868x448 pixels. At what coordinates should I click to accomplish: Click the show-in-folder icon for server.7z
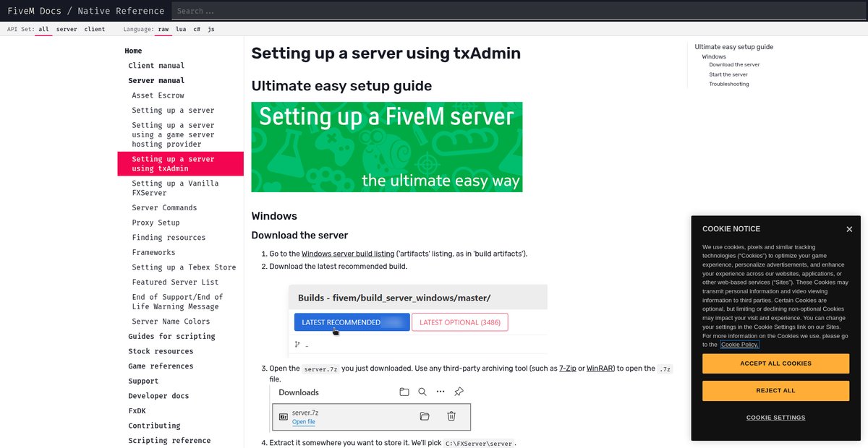425,416
